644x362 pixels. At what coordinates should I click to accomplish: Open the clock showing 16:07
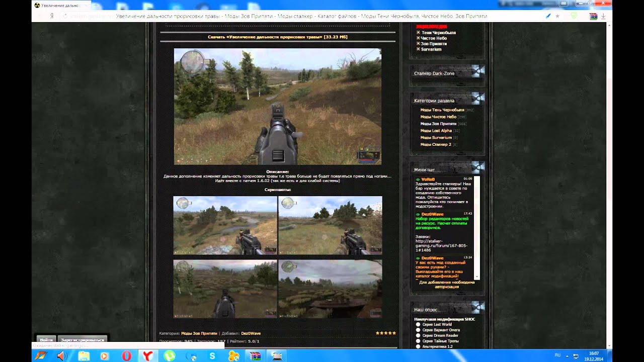(x=594, y=356)
